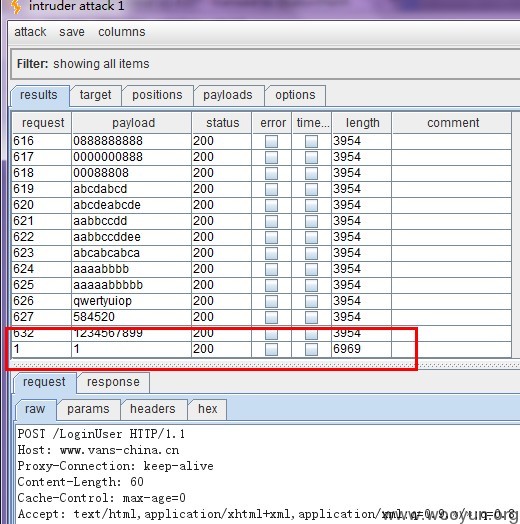Image resolution: width=520 pixels, height=524 pixels.
Task: Sort by the request column header
Action: click(x=42, y=123)
